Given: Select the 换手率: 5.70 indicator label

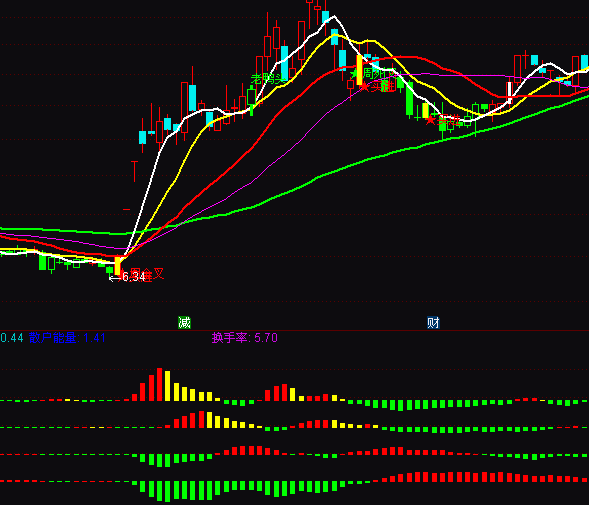Looking at the screenshot, I should click(245, 338).
